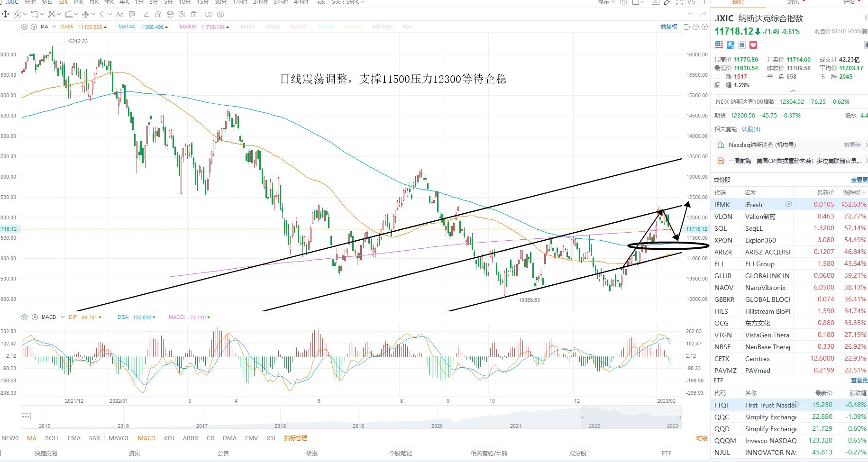Click the comment bubble drawing tool
This screenshot has width=868, height=462.
click(x=132, y=14)
